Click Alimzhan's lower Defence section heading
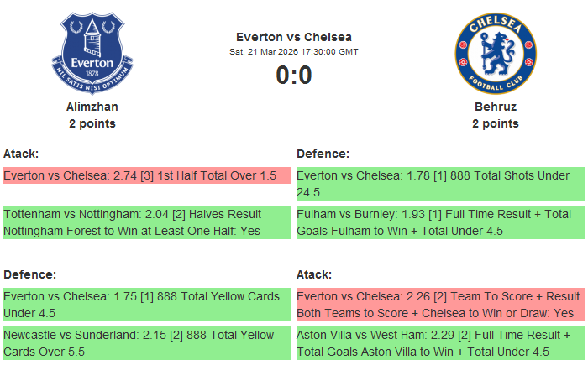 click(x=29, y=274)
